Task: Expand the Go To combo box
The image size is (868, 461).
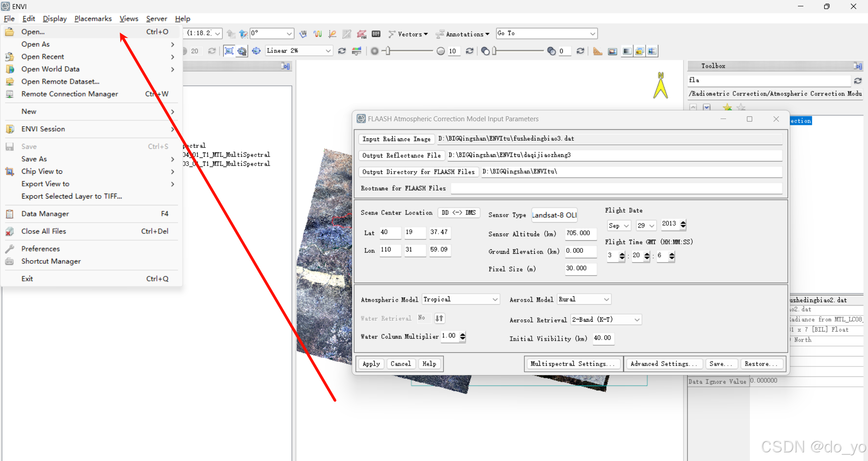Action: click(x=593, y=33)
